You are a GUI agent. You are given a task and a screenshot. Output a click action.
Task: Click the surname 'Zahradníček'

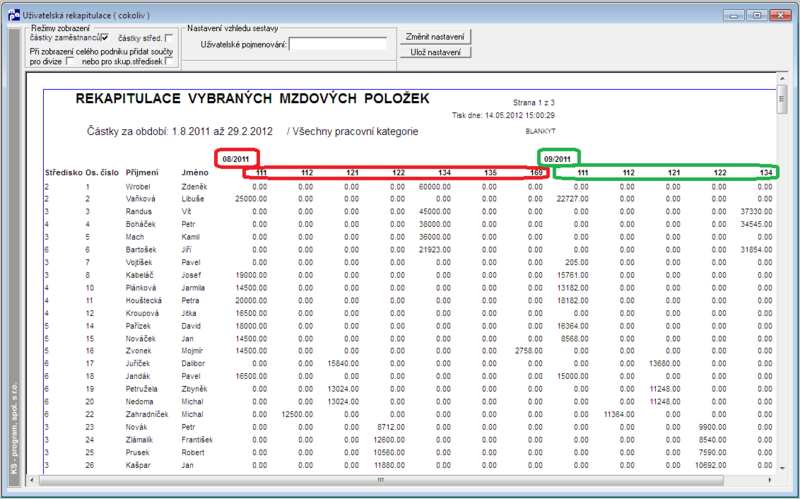(x=147, y=414)
